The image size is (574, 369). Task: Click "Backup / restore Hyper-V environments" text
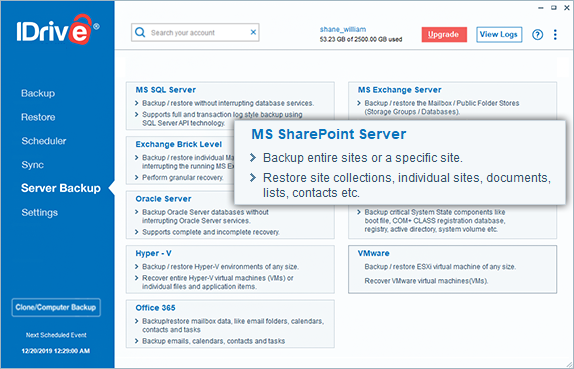(220, 267)
